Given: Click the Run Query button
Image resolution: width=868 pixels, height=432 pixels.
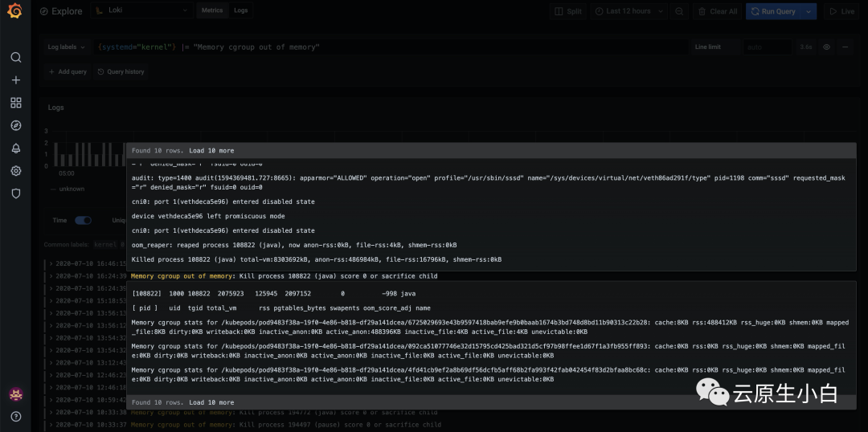Looking at the screenshot, I should click(x=773, y=11).
